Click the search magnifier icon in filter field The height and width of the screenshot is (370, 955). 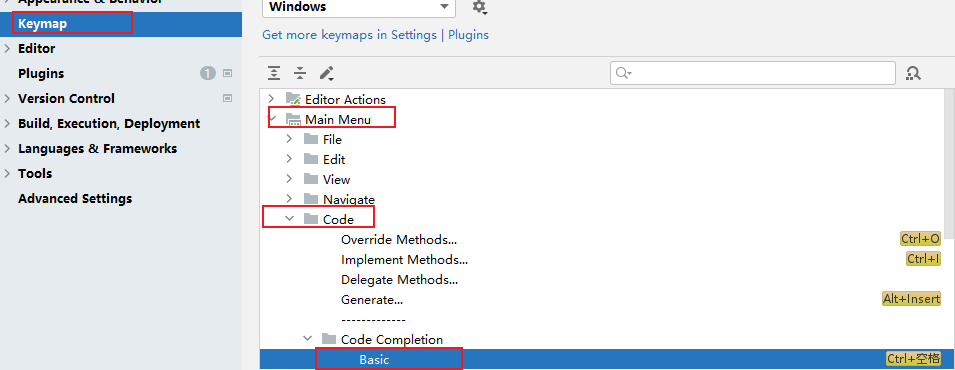(623, 73)
